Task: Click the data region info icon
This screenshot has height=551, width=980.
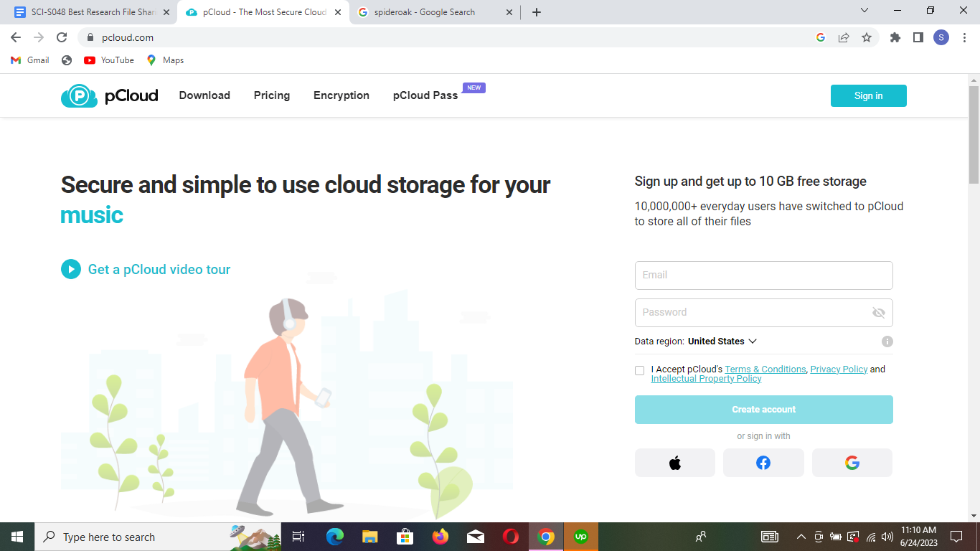Action: pyautogui.click(x=887, y=341)
